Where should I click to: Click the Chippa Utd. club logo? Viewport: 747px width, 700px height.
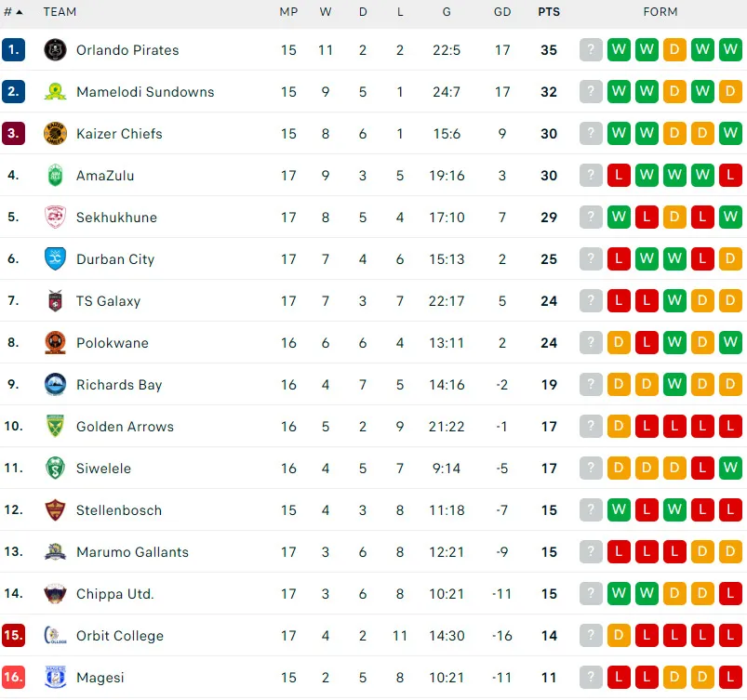point(56,594)
